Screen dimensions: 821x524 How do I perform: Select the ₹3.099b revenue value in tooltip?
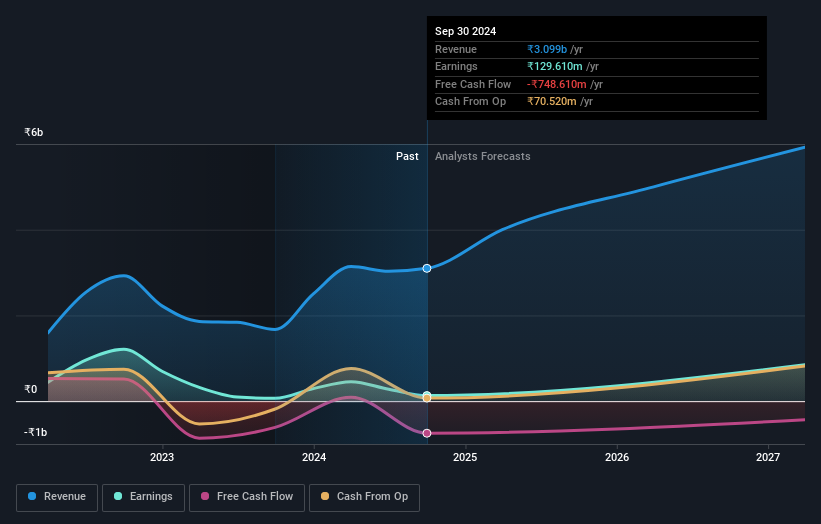pos(547,49)
